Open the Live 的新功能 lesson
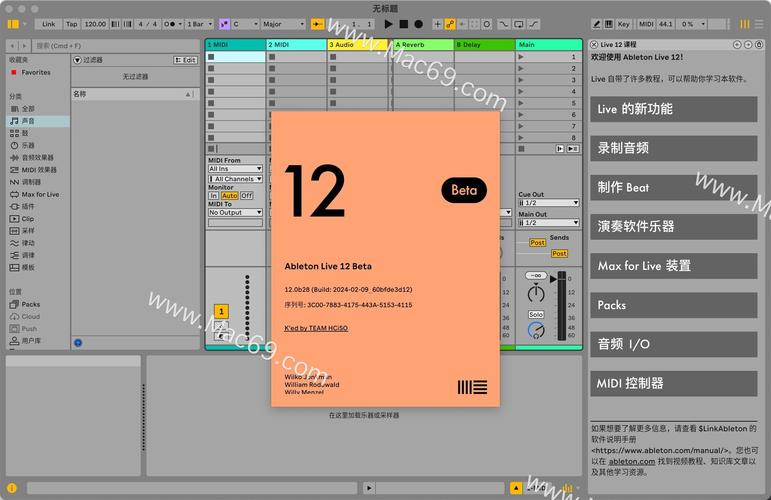The width and height of the screenshot is (771, 500). click(673, 109)
